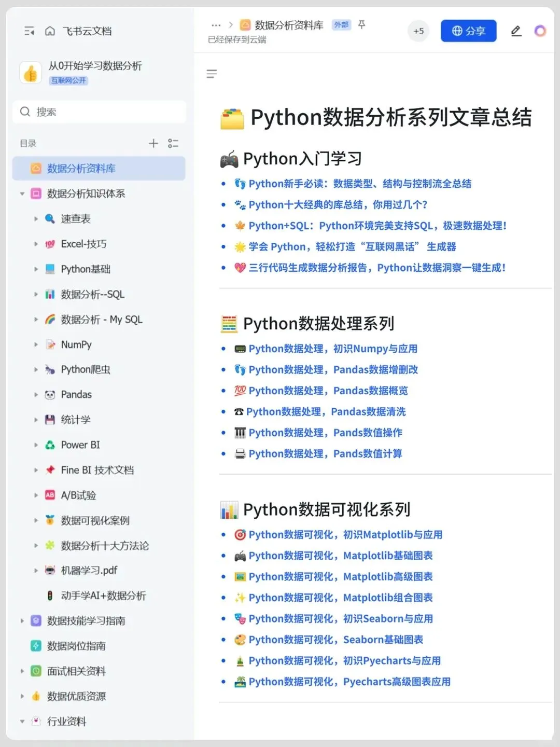
Task: Collapse the sidebar with the top-left icon
Action: (30, 31)
